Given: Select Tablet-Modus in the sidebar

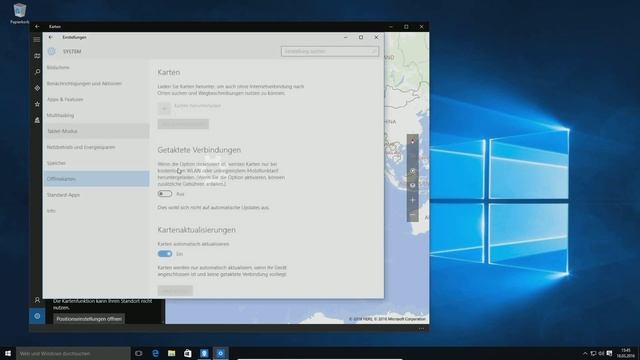Looking at the screenshot, I should (96, 131).
